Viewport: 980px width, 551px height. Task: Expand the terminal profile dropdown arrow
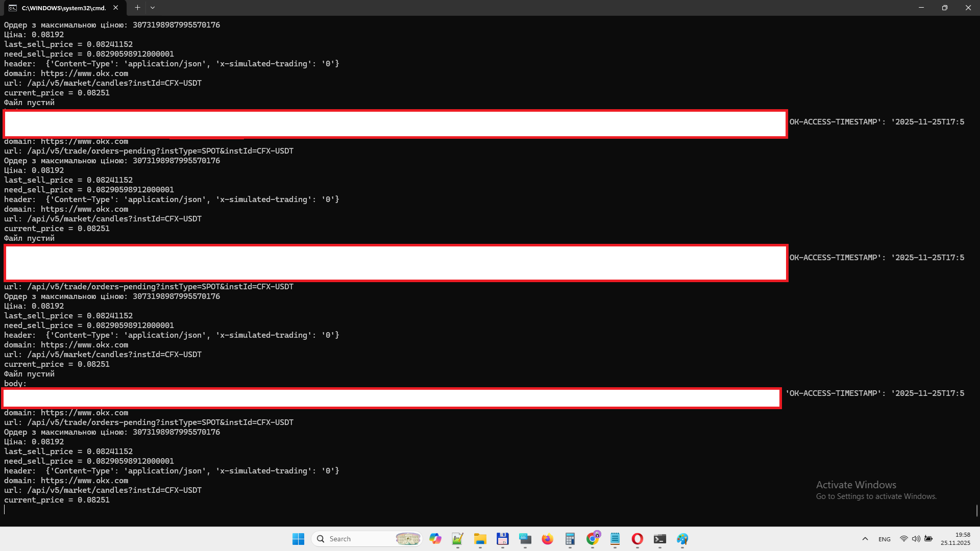(153, 8)
